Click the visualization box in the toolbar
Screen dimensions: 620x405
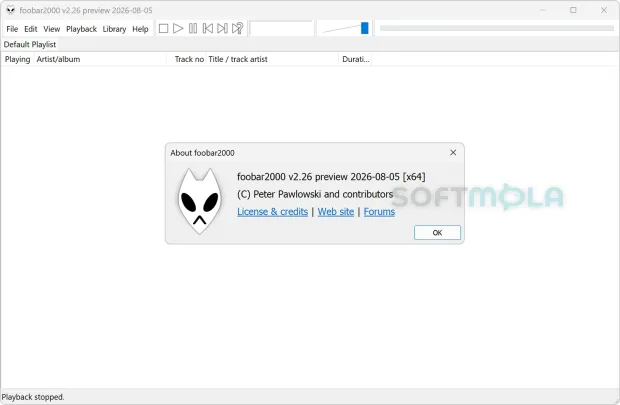282,28
